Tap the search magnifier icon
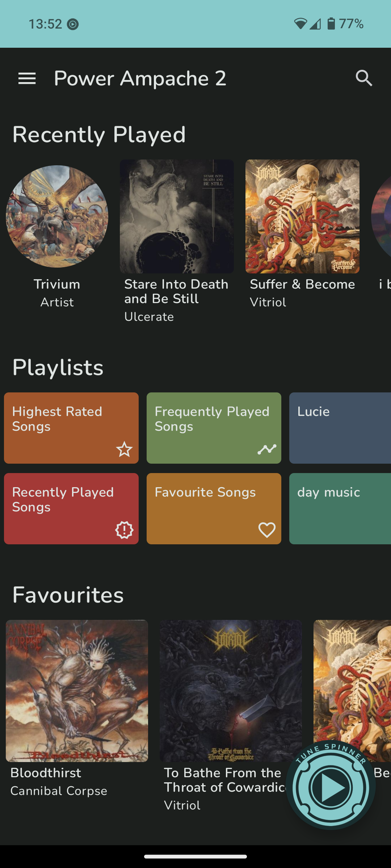Screen dimensions: 391x868 [364, 78]
